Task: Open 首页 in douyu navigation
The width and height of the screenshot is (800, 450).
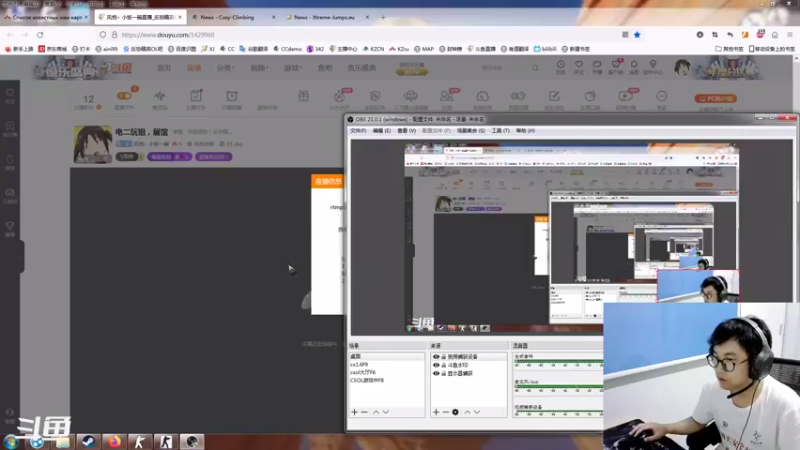Action: coord(164,68)
